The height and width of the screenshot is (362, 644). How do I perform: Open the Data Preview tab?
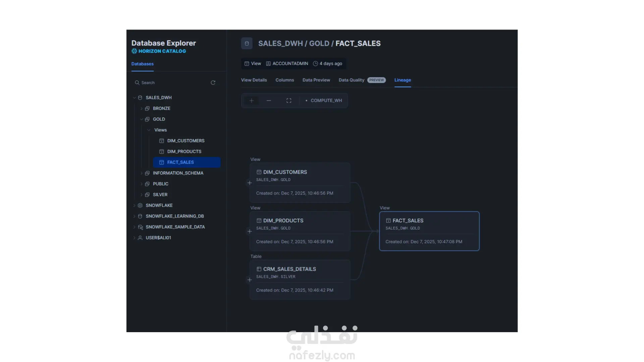point(316,80)
